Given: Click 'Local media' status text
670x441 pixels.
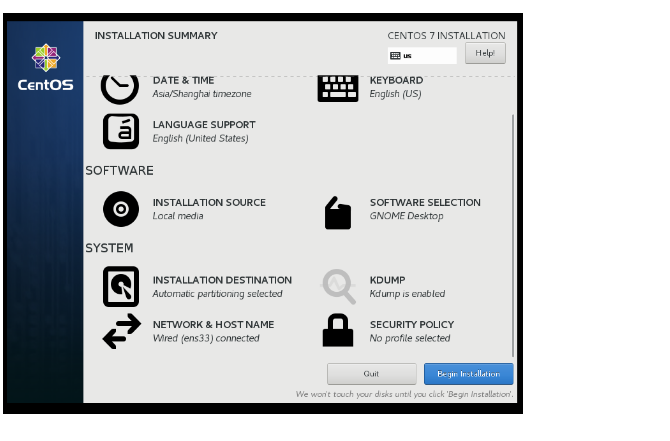Looking at the screenshot, I should (x=178, y=216).
